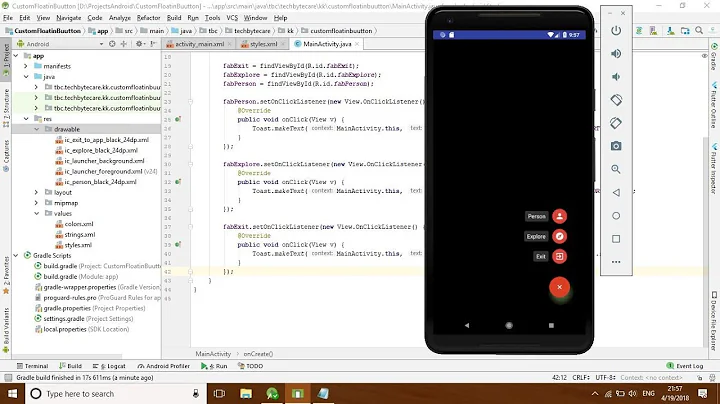Rotate emulator left
The height and width of the screenshot is (404, 720).
pos(616,100)
